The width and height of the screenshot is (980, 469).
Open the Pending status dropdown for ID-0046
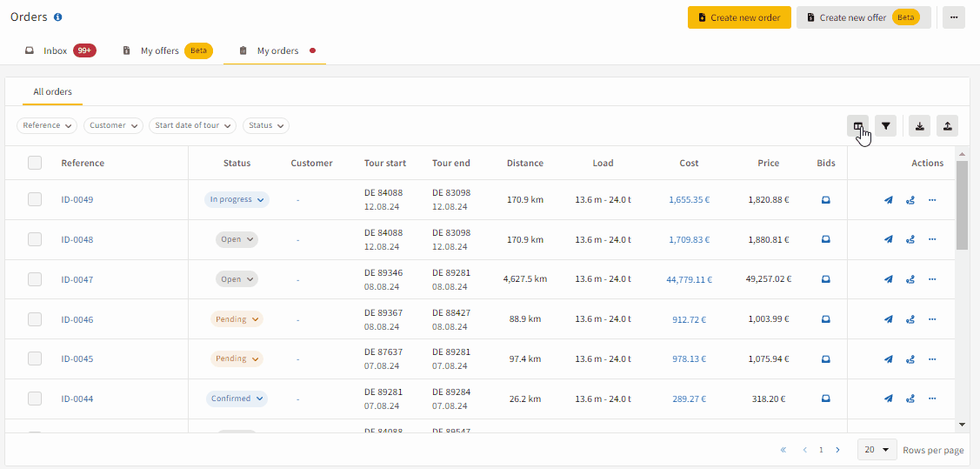(x=237, y=319)
